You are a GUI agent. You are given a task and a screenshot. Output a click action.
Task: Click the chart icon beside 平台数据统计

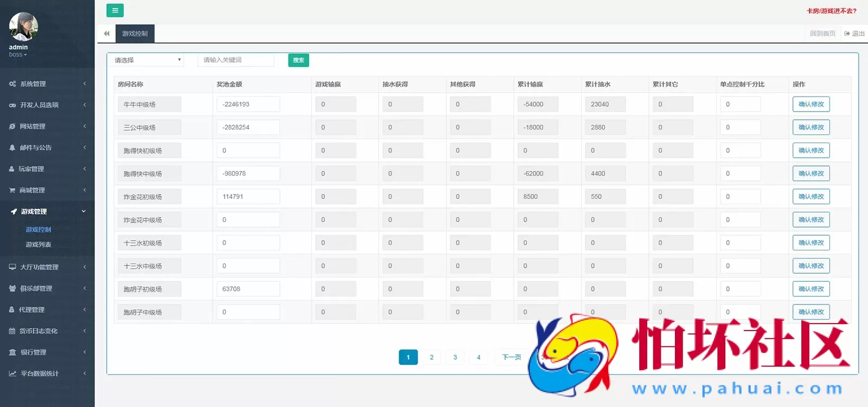(x=12, y=373)
